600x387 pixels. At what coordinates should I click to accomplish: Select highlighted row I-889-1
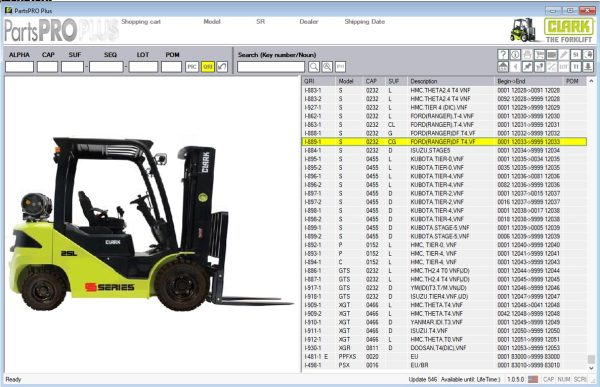(444, 142)
